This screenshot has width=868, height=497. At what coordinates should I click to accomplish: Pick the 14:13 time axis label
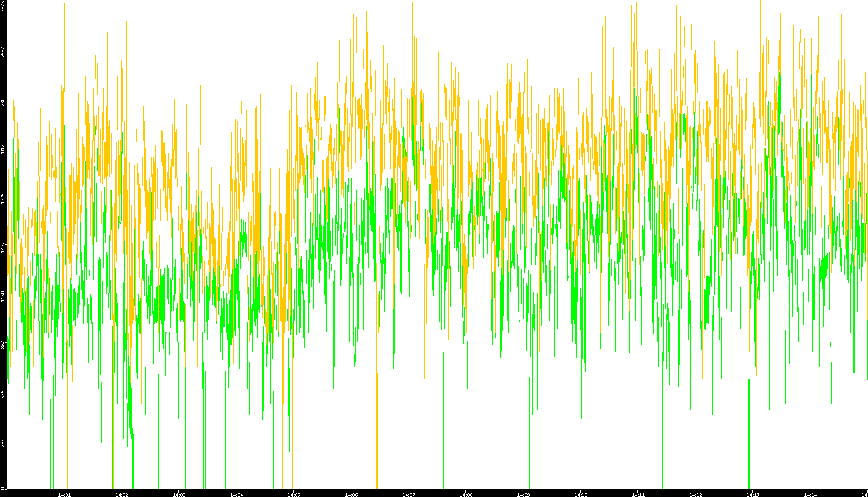coord(753,495)
